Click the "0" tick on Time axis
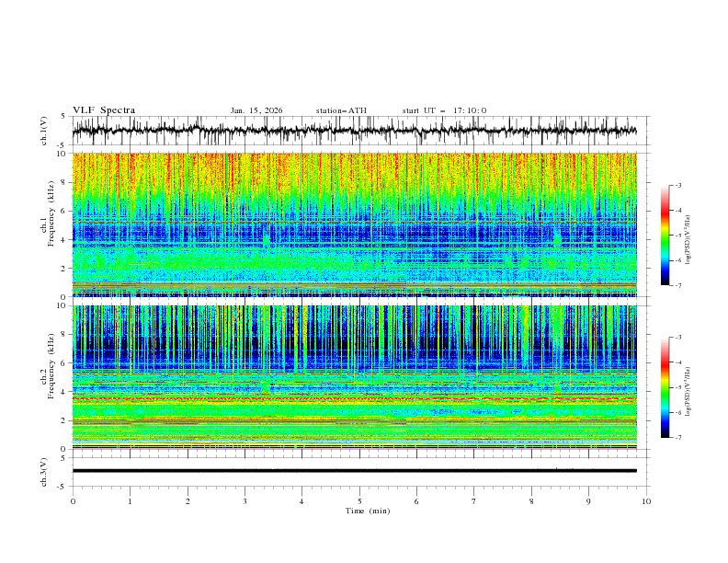 click(73, 501)
